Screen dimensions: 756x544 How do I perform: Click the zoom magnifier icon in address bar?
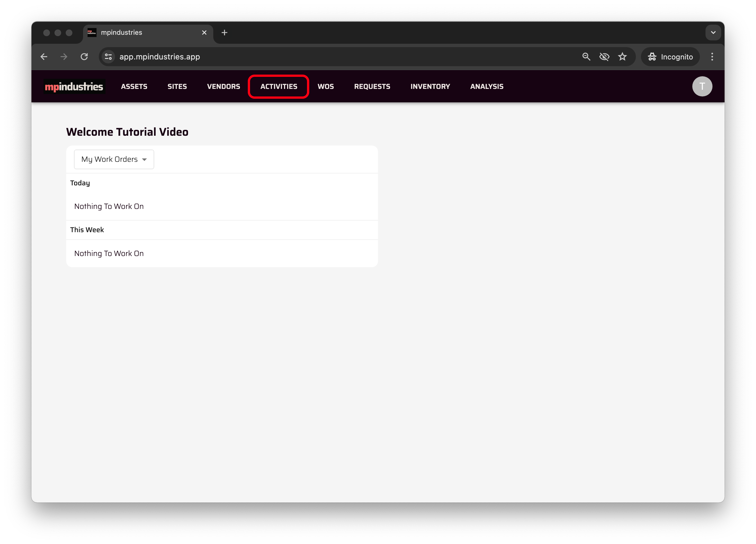point(586,57)
